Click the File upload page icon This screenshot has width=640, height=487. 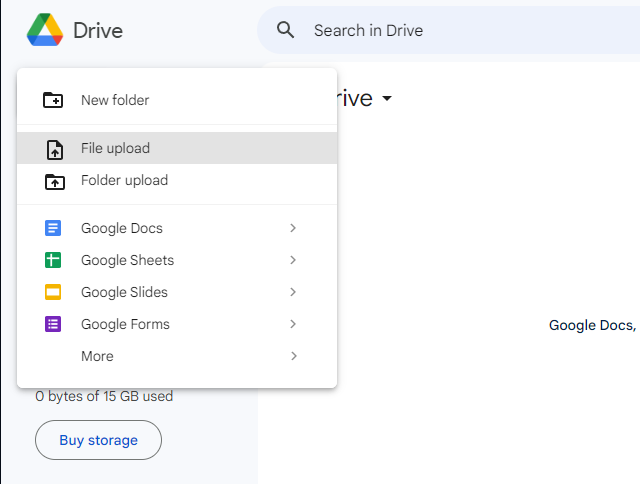(x=55, y=149)
